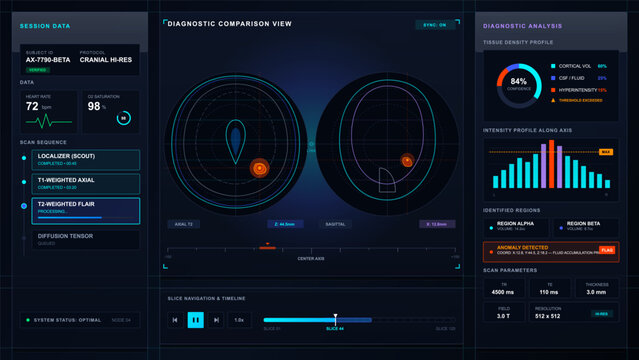Click the Cortical Vol cyan swatch
This screenshot has width=639, height=360.
point(553,66)
